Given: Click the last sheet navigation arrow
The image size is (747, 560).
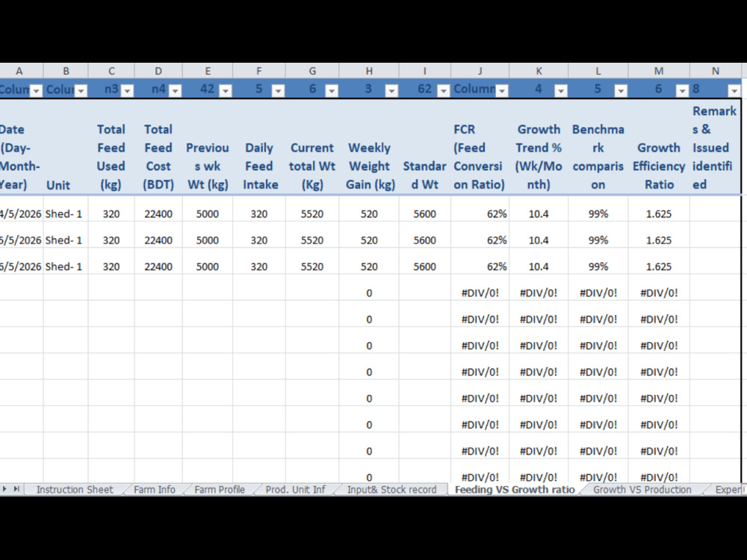Looking at the screenshot, I should [x=16, y=489].
